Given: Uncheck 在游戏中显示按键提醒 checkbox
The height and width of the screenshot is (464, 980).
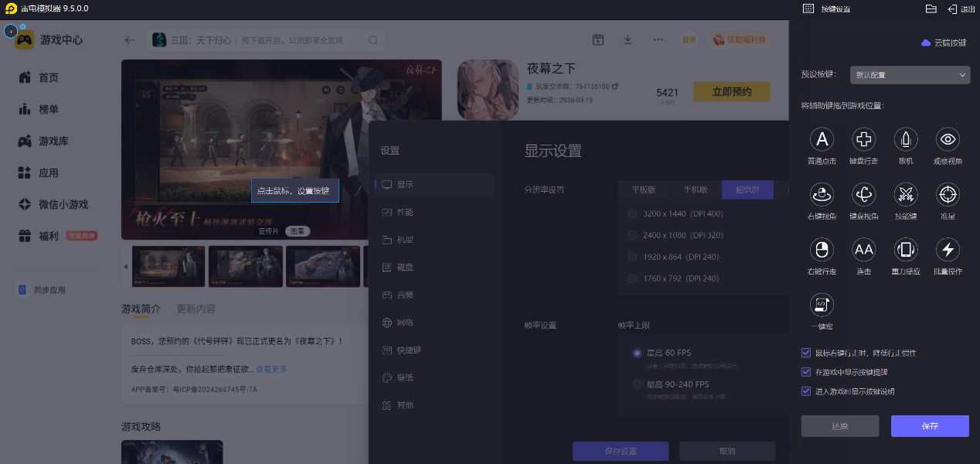Looking at the screenshot, I should (806, 372).
